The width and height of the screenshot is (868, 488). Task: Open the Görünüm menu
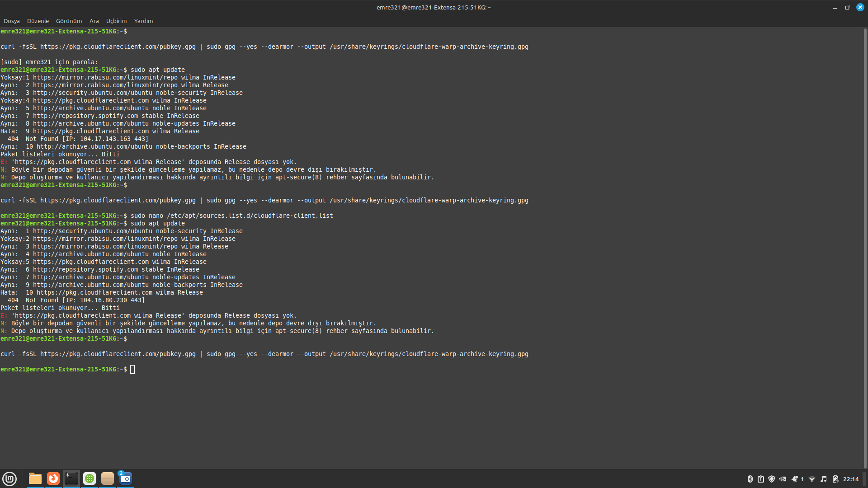tap(69, 21)
